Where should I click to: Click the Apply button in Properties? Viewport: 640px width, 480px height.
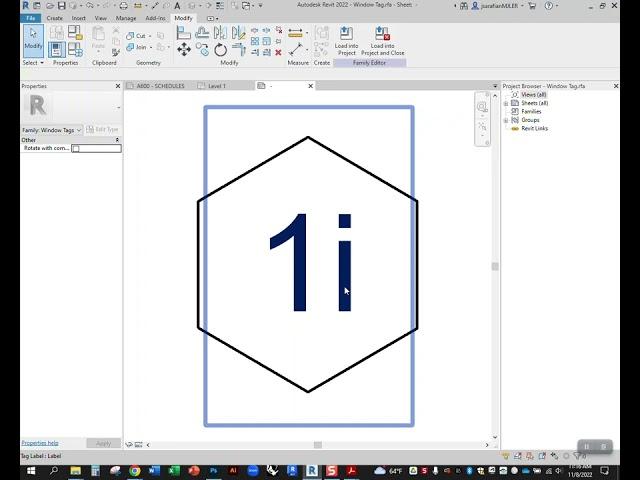pos(104,443)
